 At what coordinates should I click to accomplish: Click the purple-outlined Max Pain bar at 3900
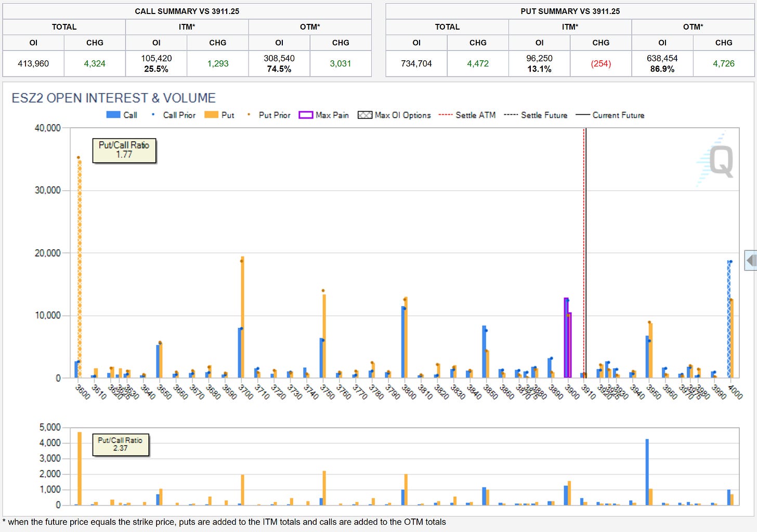568,338
